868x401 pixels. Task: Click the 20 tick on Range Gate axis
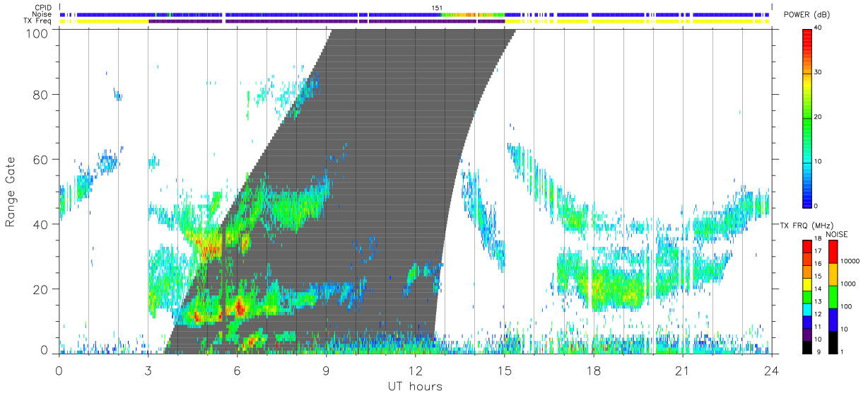point(41,289)
